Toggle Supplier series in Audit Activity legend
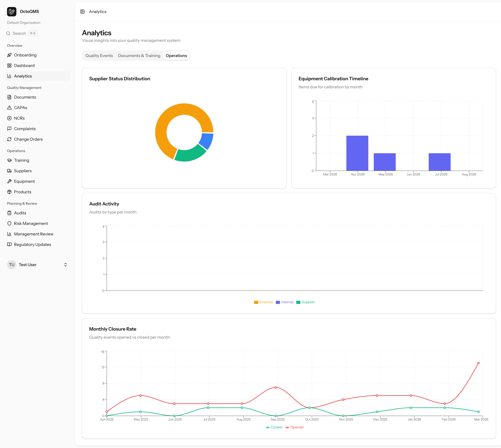Image resolution: width=501 pixels, height=448 pixels. click(x=305, y=302)
